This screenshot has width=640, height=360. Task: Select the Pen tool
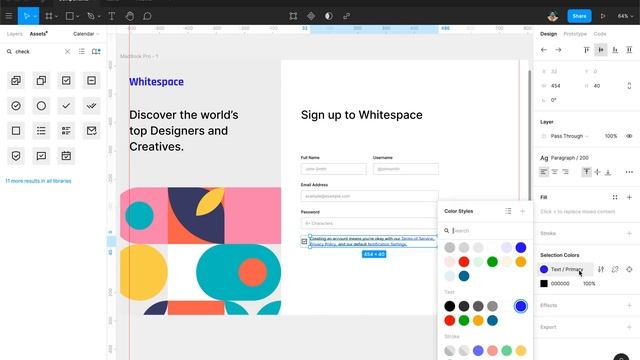tap(91, 16)
